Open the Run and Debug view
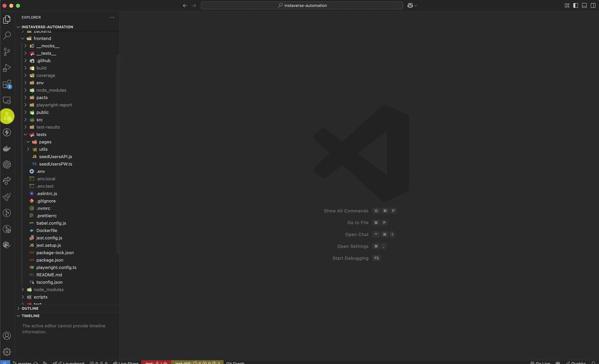 (7, 68)
